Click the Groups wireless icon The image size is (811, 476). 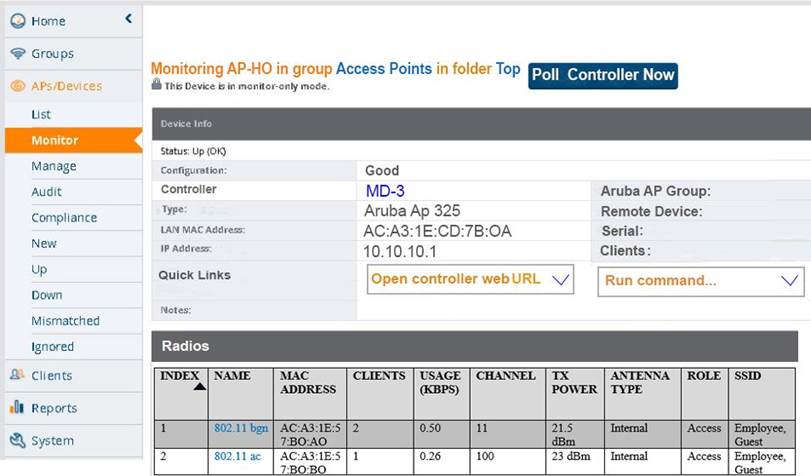pyautogui.click(x=17, y=53)
